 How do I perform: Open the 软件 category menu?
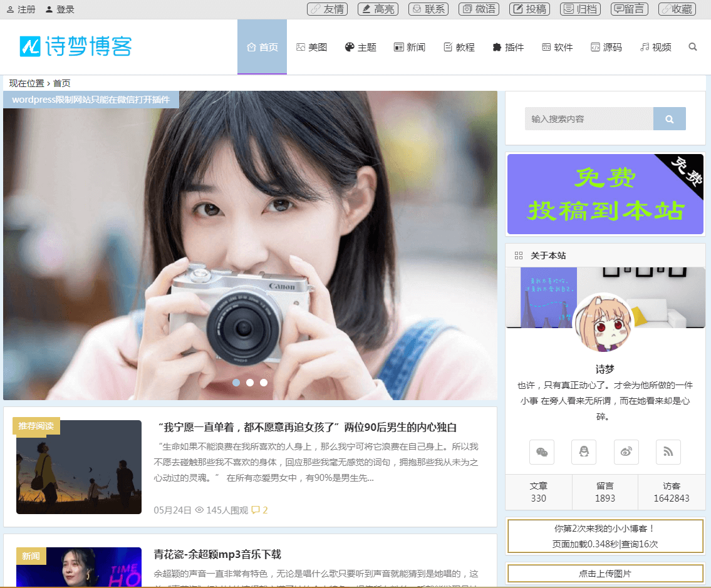pos(557,46)
